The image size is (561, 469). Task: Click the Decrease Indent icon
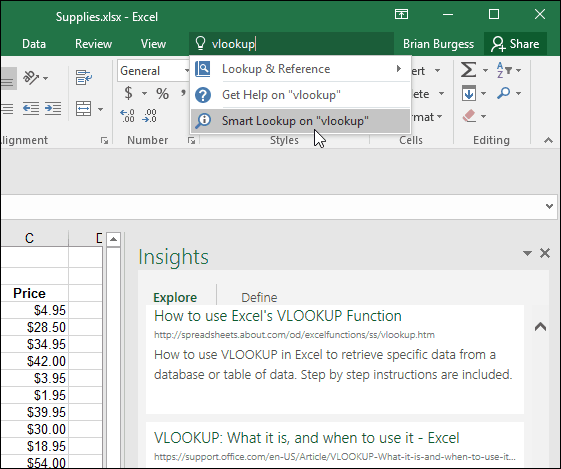tap(31, 108)
